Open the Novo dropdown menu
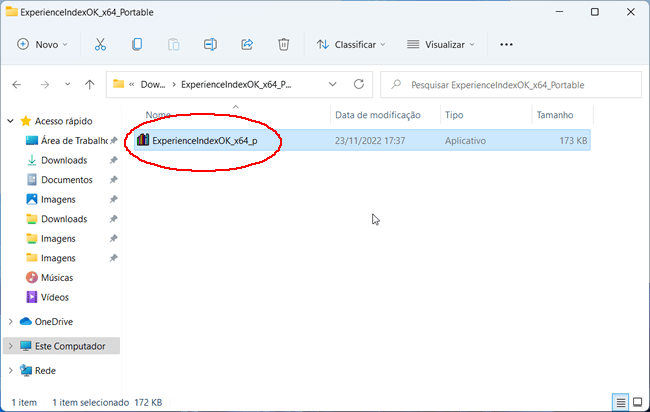This screenshot has height=412, width=650. (x=42, y=45)
